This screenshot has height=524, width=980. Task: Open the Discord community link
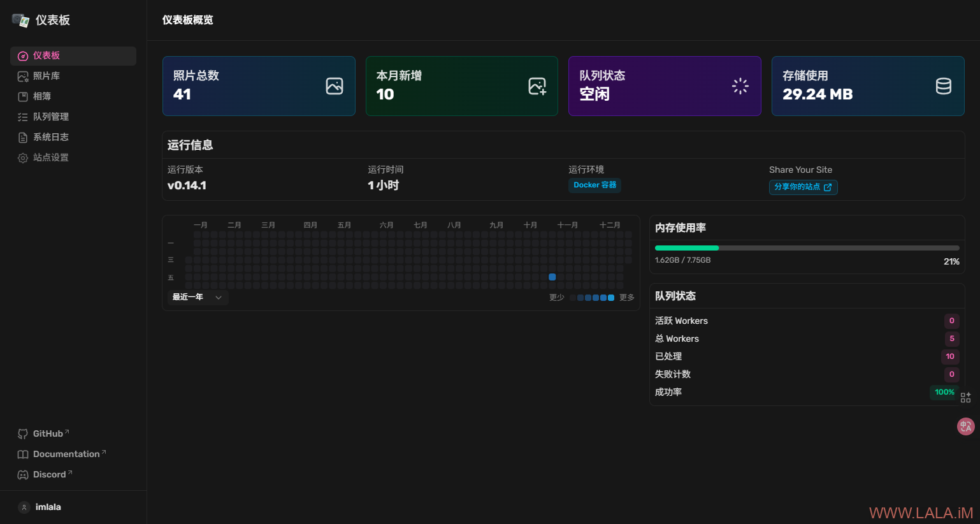click(49, 474)
